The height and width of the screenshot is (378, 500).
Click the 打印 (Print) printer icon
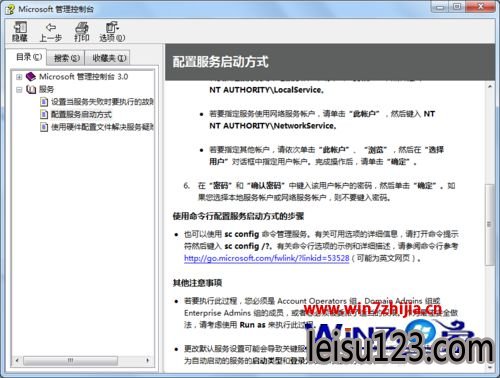82,27
